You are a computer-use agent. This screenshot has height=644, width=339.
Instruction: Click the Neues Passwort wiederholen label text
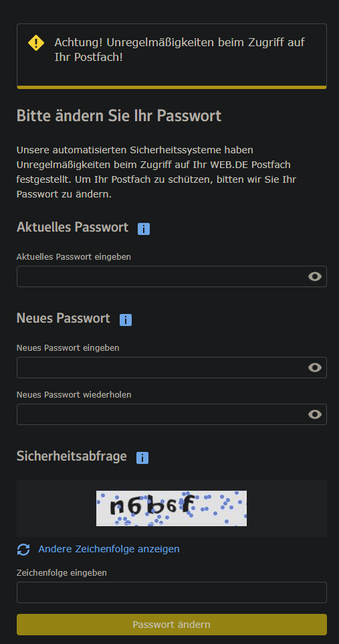pos(74,395)
